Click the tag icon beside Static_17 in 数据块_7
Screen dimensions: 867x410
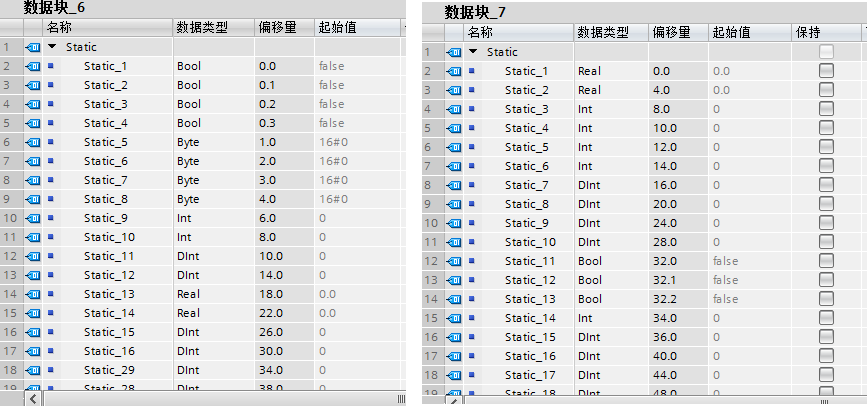(x=454, y=375)
